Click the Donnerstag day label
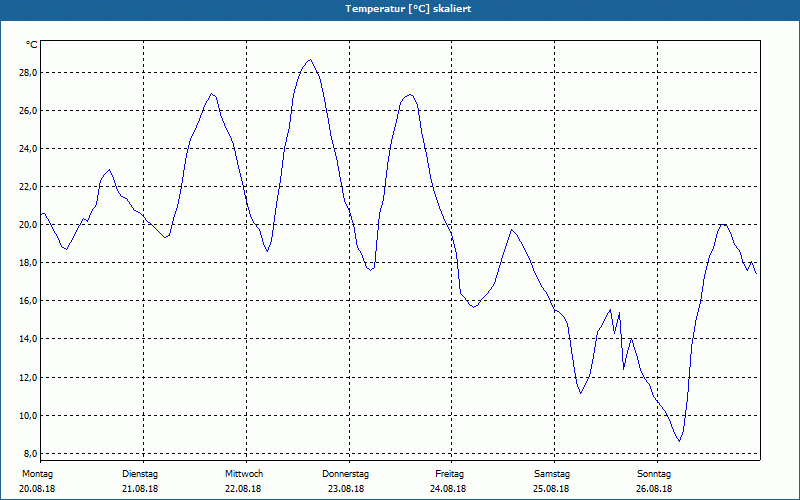This screenshot has height=500, width=800. point(345,474)
